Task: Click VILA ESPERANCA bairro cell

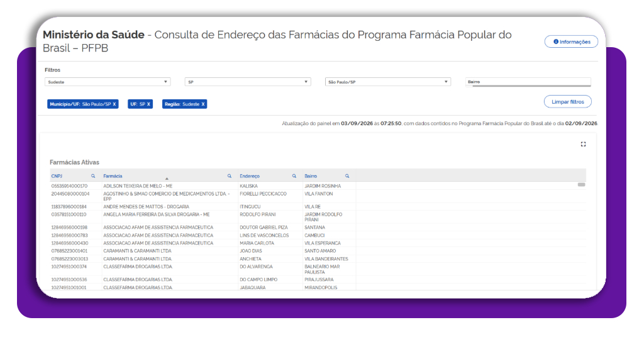Action: click(323, 243)
